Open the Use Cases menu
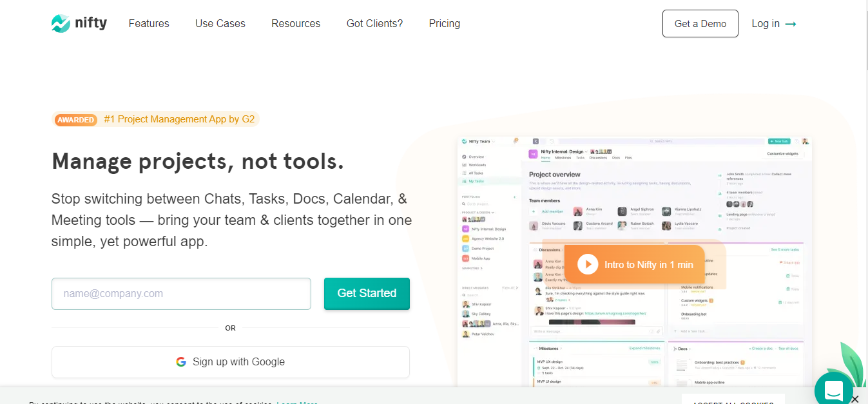Viewport: 868px width, 404px height. click(x=220, y=24)
